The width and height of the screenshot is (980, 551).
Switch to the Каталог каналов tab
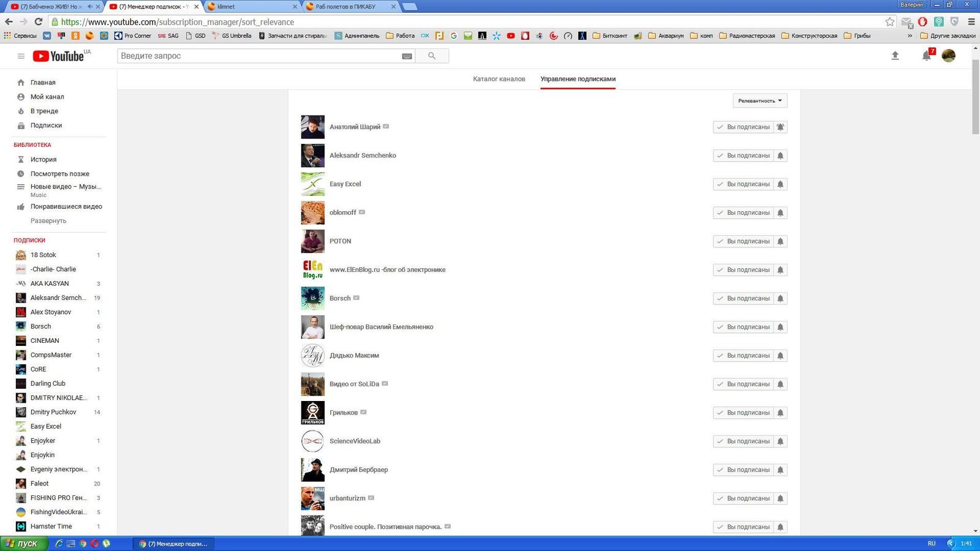pyautogui.click(x=499, y=79)
